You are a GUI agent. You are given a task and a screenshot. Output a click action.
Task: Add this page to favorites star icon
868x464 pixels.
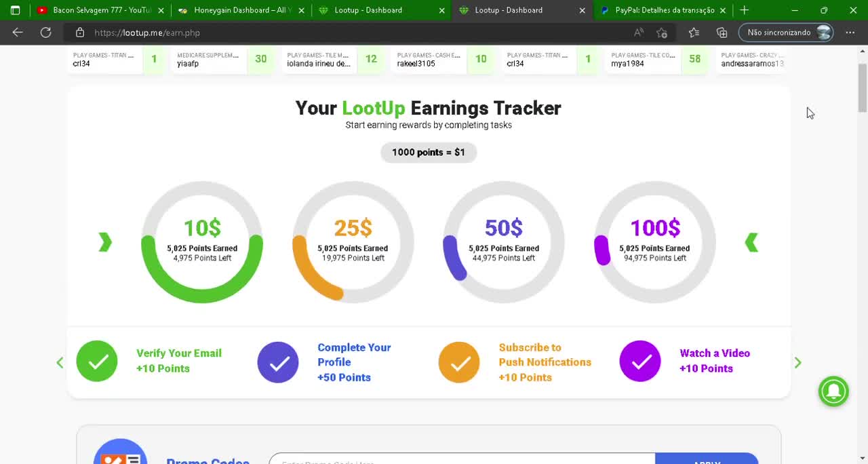pos(662,33)
